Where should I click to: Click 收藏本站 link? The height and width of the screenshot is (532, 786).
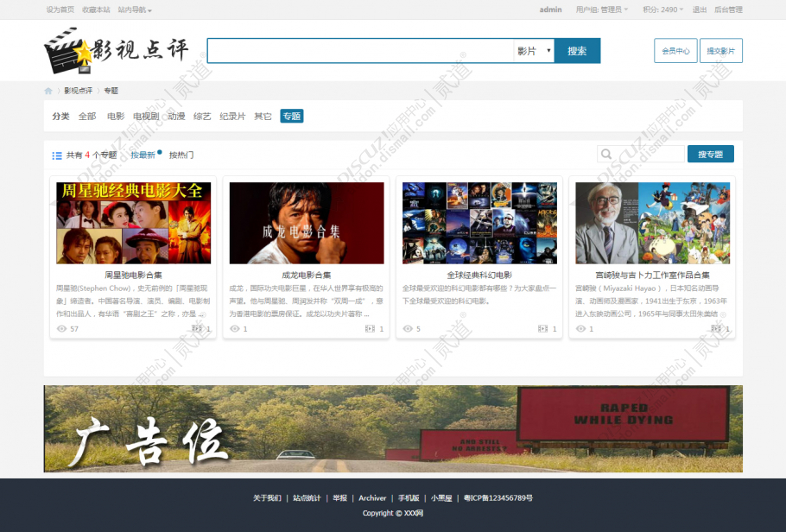[x=96, y=9]
